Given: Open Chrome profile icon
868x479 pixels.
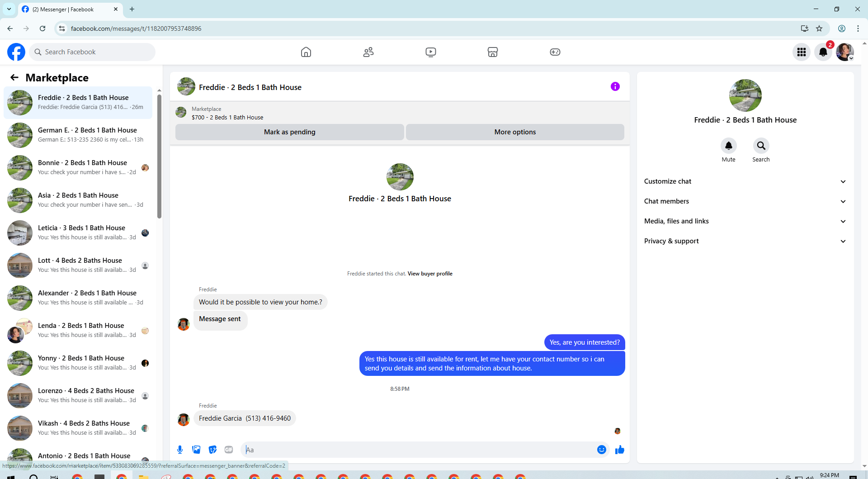Looking at the screenshot, I should [842, 28].
